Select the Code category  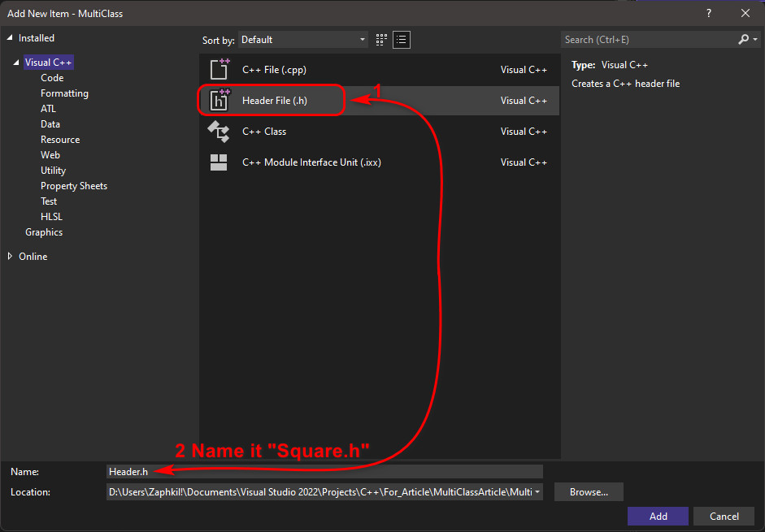[52, 77]
